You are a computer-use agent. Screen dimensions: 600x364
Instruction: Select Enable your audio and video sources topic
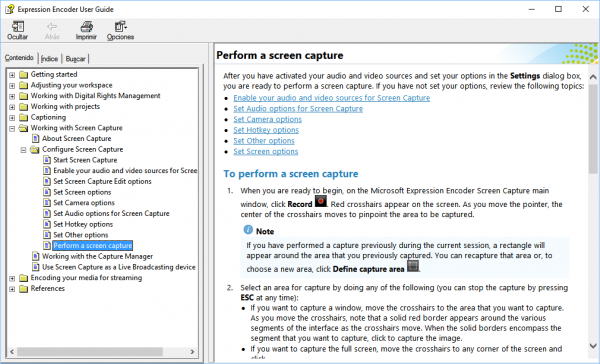click(125, 171)
